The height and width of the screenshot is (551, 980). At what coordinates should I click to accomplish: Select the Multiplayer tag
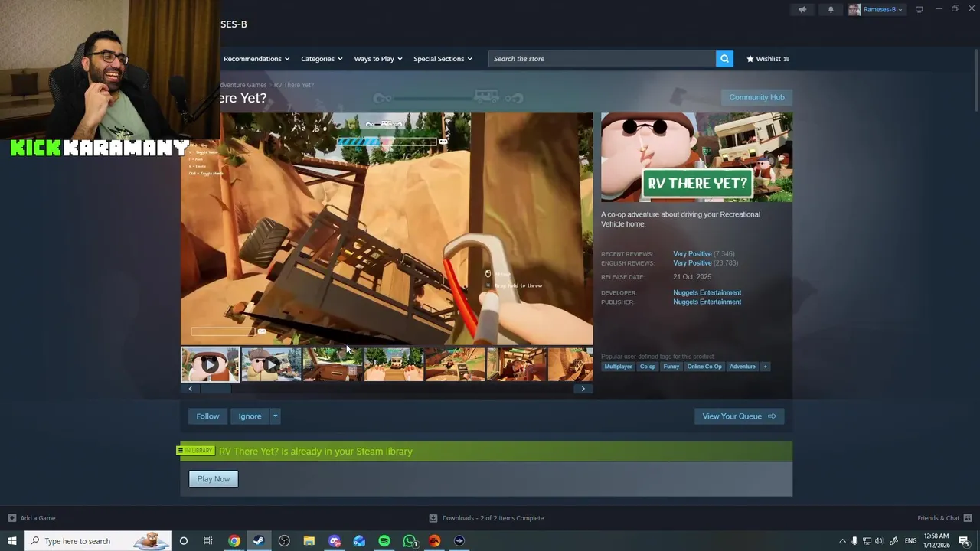click(x=618, y=367)
